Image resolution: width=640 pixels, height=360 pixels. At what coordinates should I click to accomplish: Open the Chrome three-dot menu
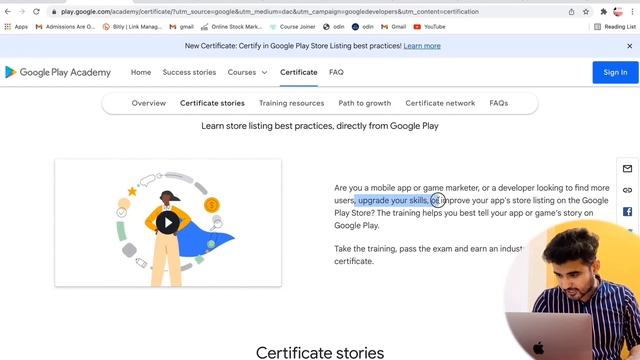click(632, 12)
